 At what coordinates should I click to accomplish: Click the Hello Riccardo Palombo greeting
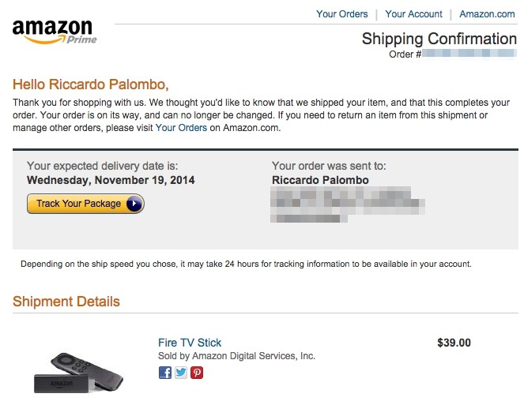point(91,84)
